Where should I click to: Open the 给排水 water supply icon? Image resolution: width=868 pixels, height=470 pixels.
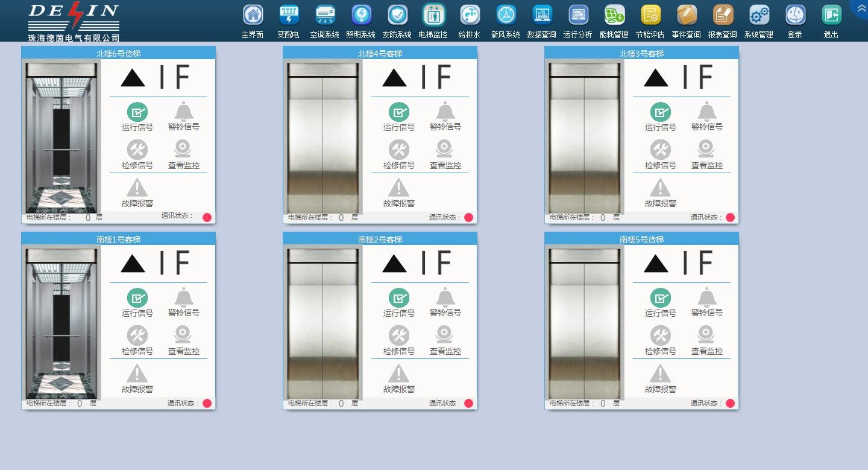(470, 15)
